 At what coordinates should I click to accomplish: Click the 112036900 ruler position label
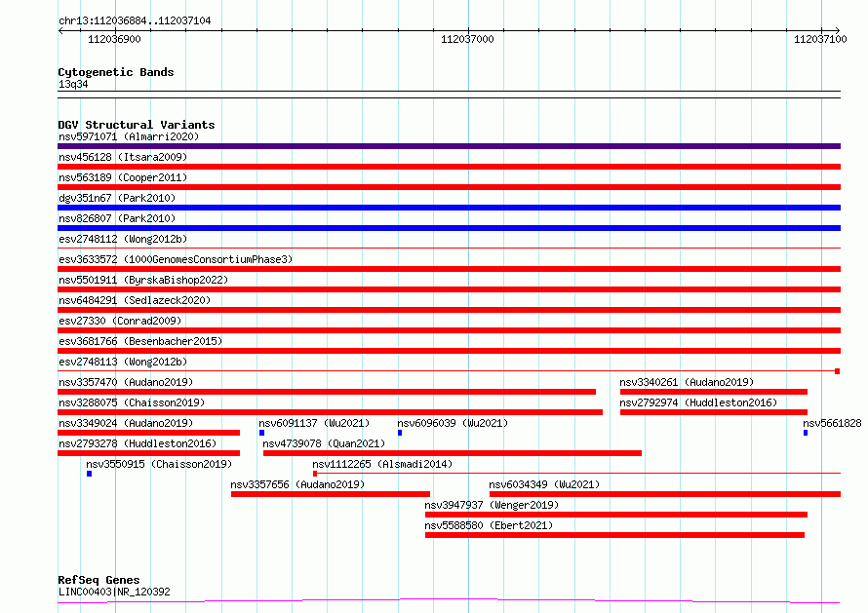[x=114, y=39]
